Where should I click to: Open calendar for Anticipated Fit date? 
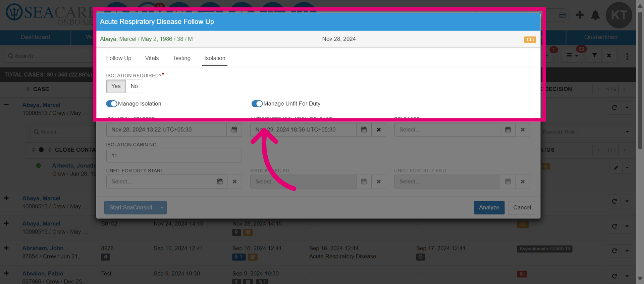pos(364,182)
